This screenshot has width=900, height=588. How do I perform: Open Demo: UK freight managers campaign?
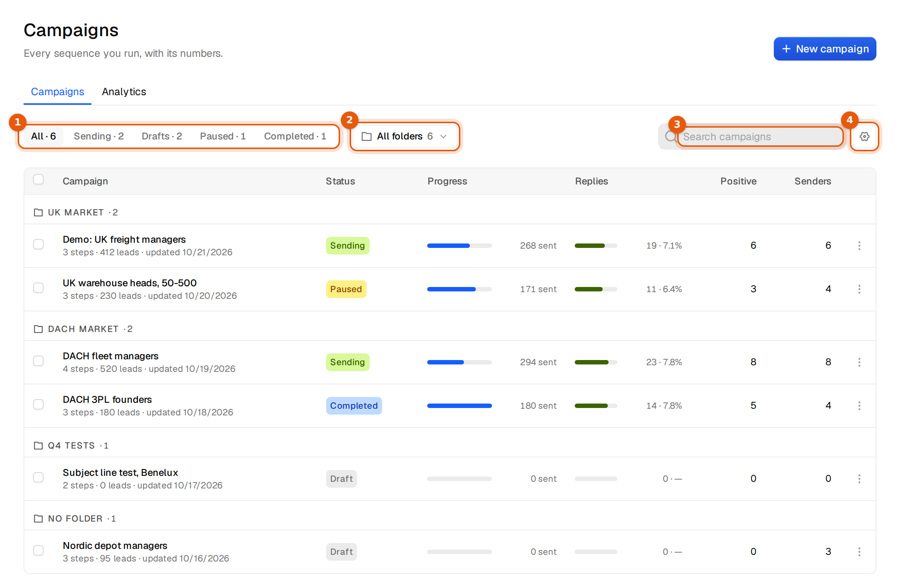(124, 239)
